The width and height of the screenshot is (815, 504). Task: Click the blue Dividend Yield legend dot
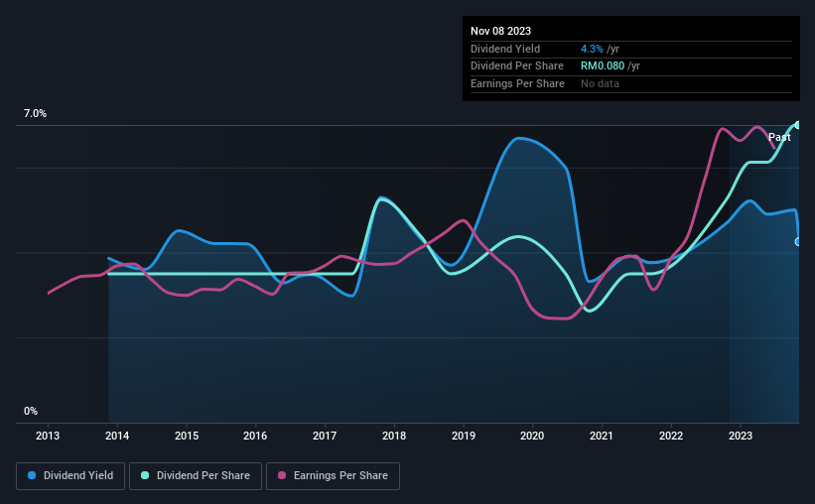pyautogui.click(x=32, y=475)
